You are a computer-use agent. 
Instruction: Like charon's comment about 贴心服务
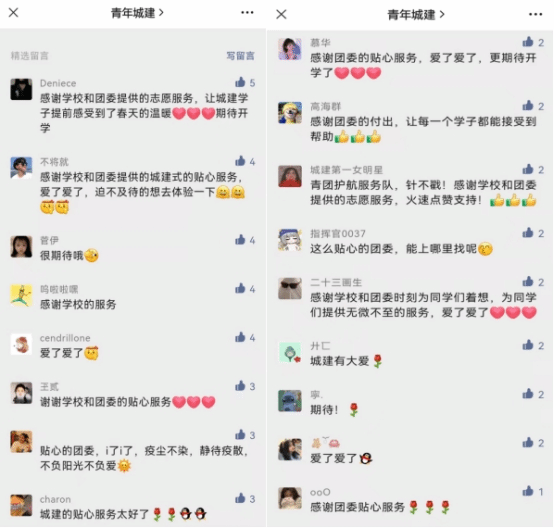[240, 498]
